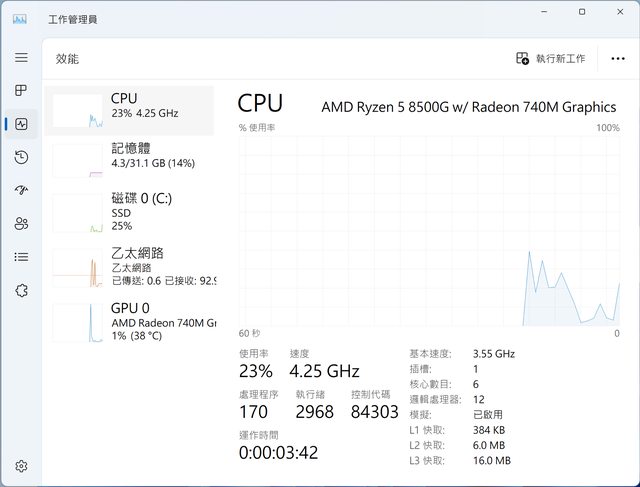The height and width of the screenshot is (487, 640).
Task: Open the hamburger navigation menu
Action: coord(21,58)
